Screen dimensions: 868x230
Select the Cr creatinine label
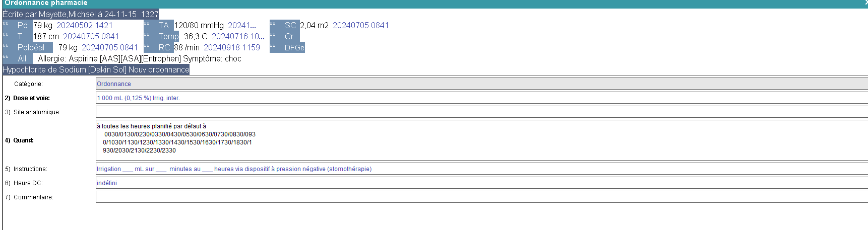(289, 36)
